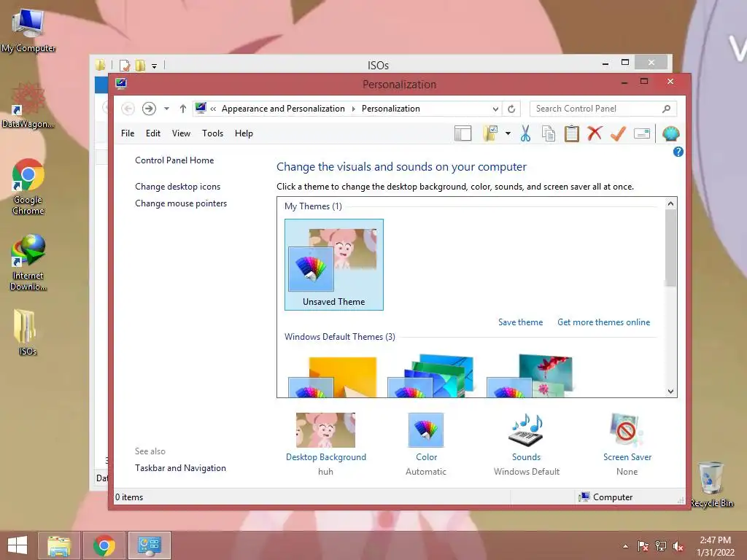Expand the address bar history dropdown
This screenshot has height=560, width=747.
coord(495,109)
